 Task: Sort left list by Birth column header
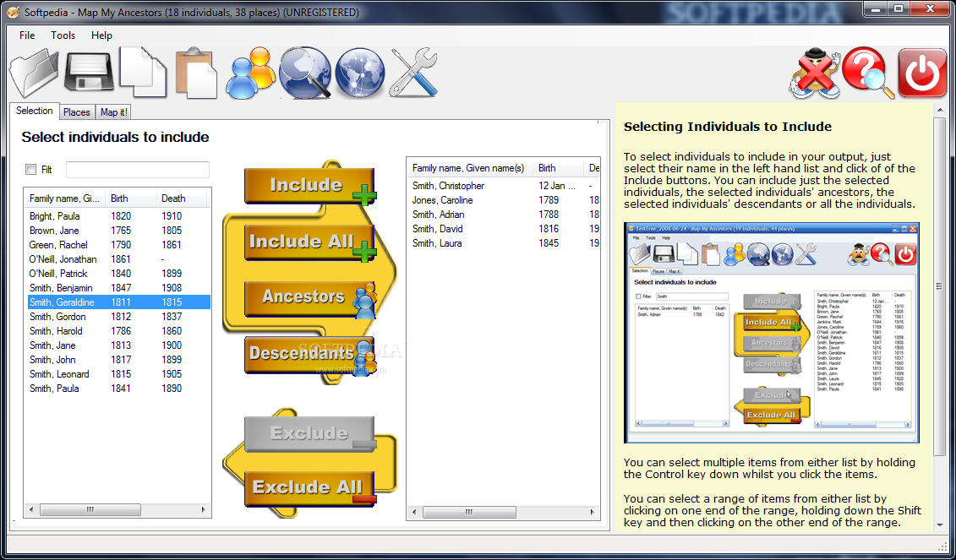(x=130, y=198)
